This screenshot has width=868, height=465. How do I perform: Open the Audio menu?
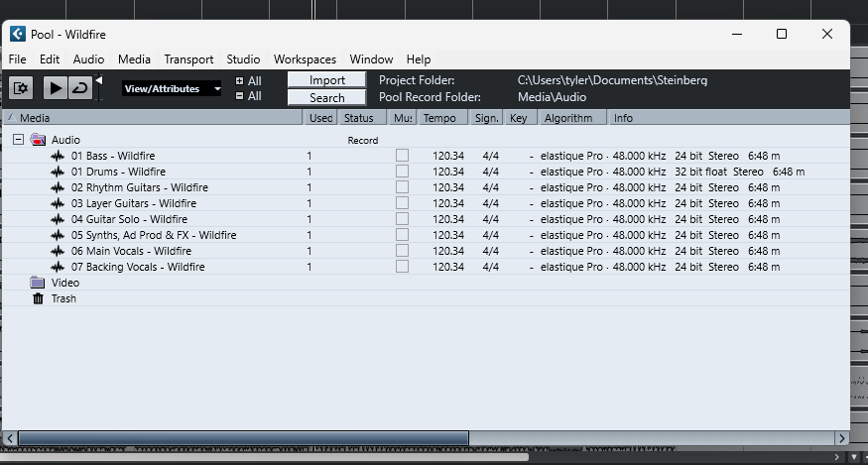[88, 59]
